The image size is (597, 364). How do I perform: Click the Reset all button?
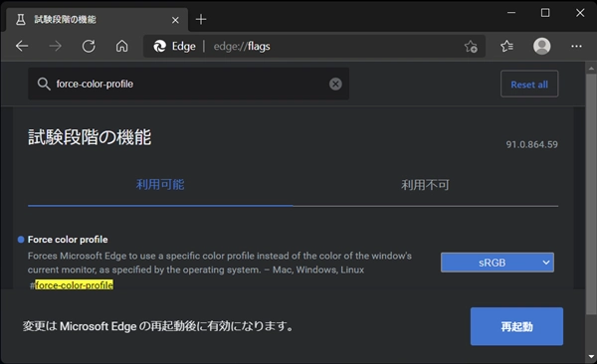pos(529,84)
